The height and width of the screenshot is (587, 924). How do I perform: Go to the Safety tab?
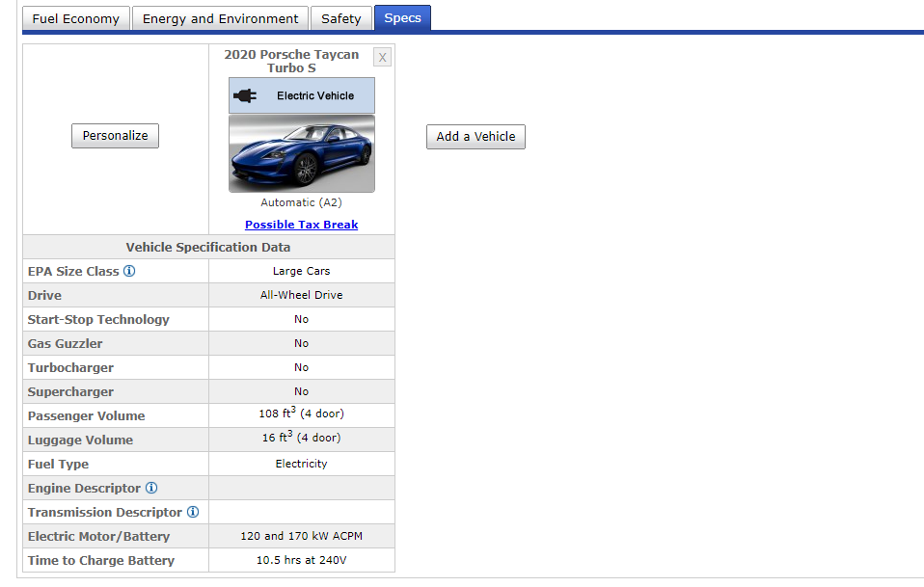(x=341, y=18)
